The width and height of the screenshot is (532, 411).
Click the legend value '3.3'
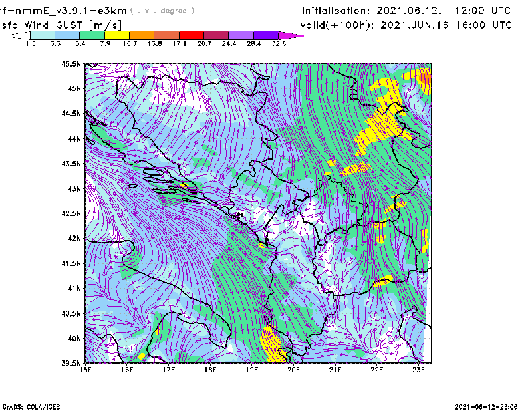[55, 43]
